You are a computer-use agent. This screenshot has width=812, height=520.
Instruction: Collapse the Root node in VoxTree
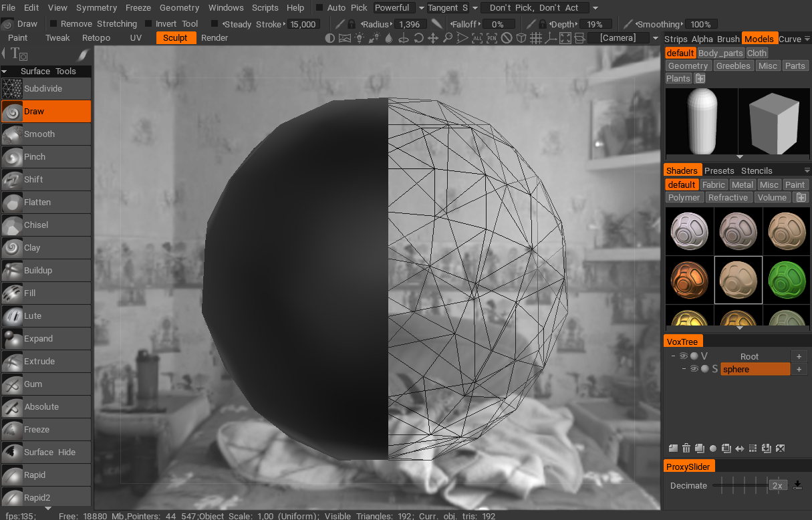[674, 356]
